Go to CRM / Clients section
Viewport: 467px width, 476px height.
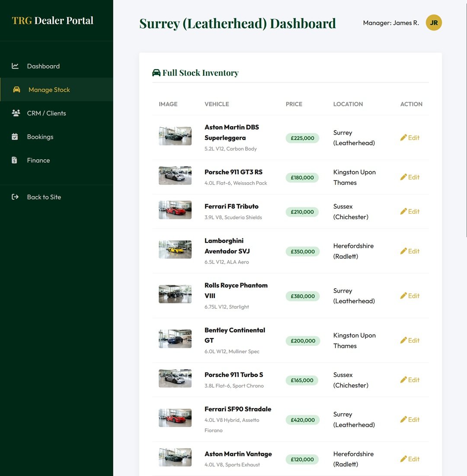(57, 113)
